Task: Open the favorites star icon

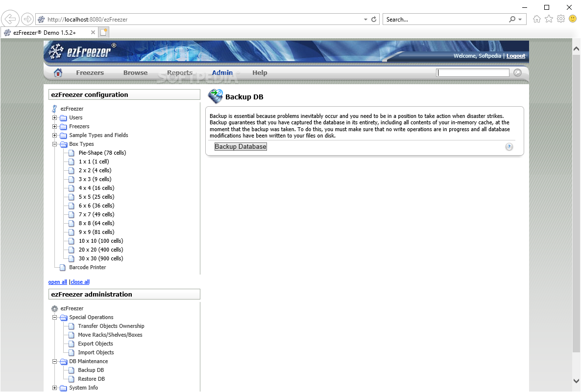Action: point(549,19)
